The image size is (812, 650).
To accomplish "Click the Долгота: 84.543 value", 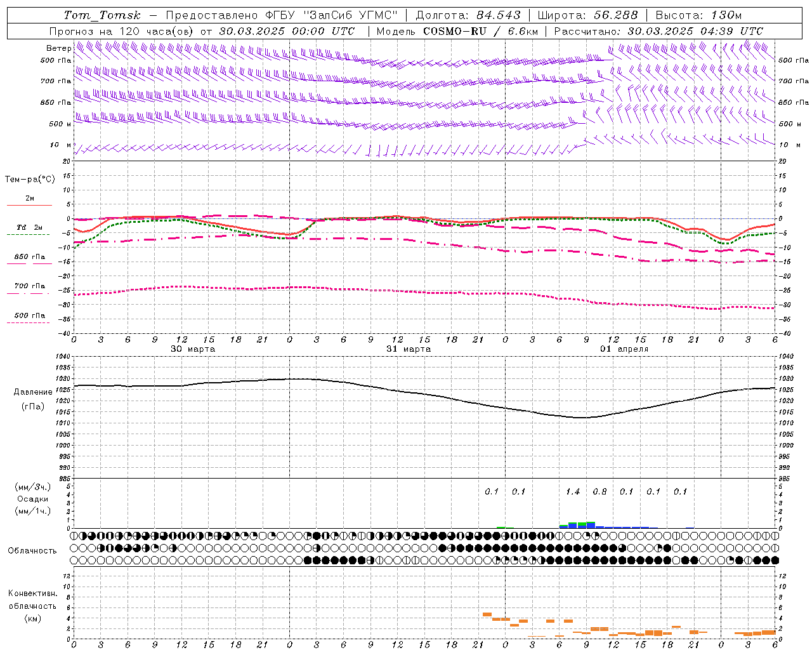I will point(468,15).
